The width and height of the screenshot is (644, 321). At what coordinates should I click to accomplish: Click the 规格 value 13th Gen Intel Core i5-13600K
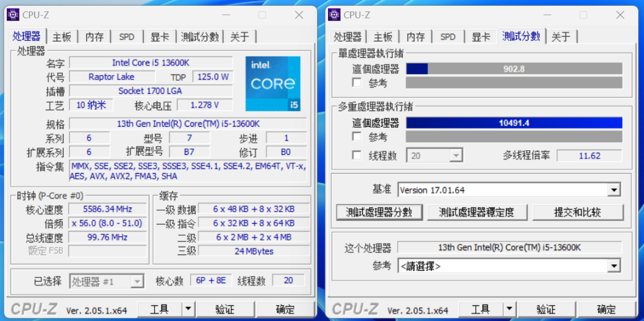188,123
